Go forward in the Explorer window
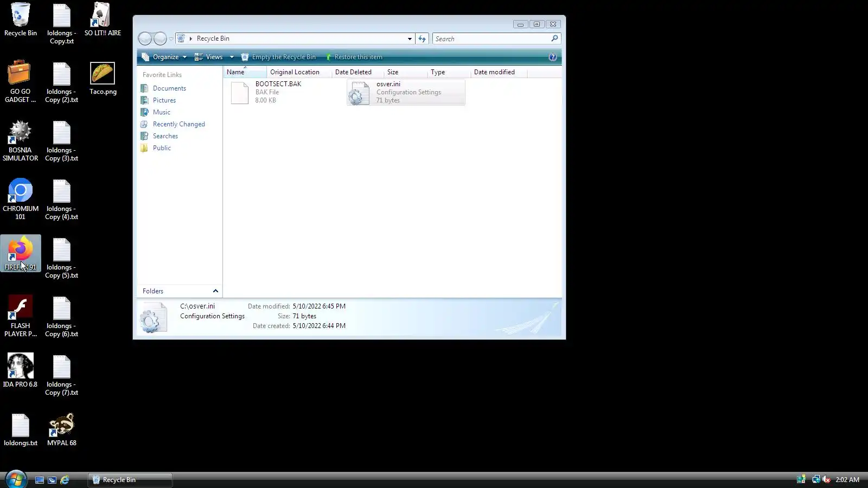This screenshot has width=868, height=488. coord(160,38)
